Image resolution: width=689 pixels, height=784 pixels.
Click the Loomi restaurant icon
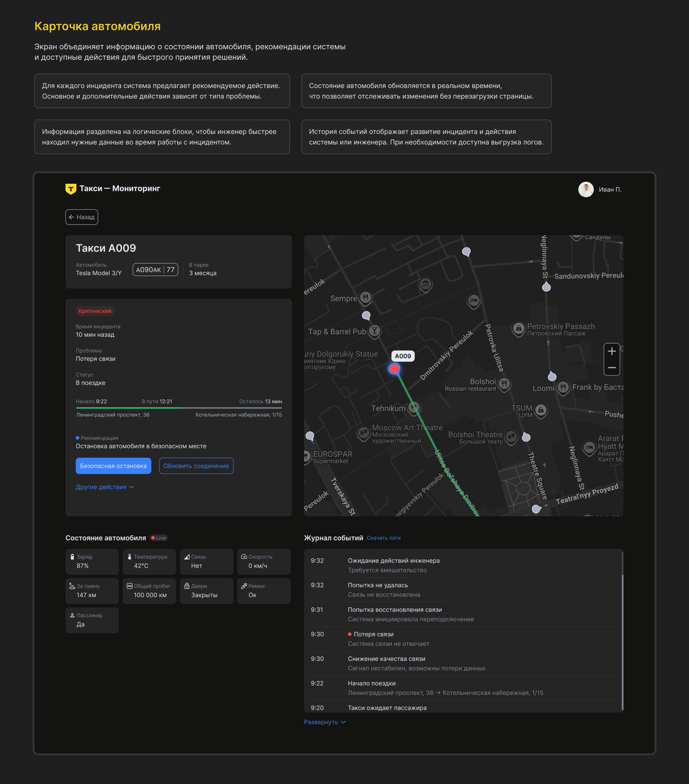click(x=563, y=387)
